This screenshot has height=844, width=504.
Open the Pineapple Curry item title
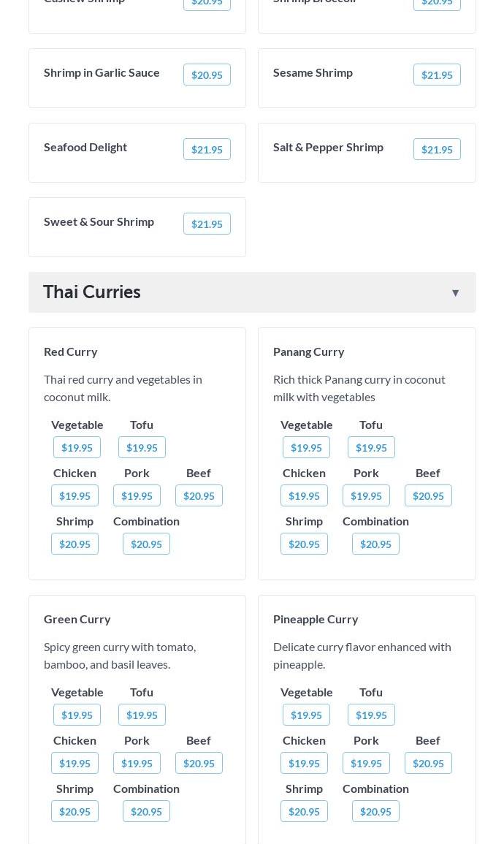coord(316,620)
